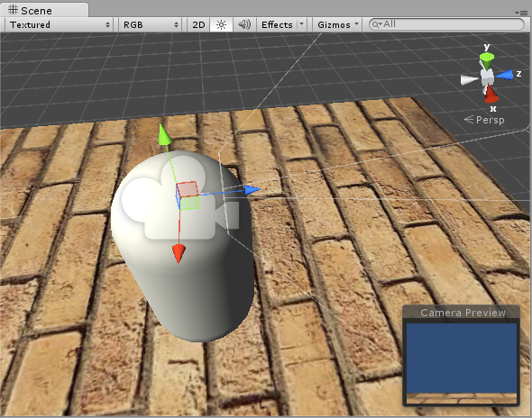Click the green up arrow move handle
The height and width of the screenshot is (418, 532).
pos(165,135)
